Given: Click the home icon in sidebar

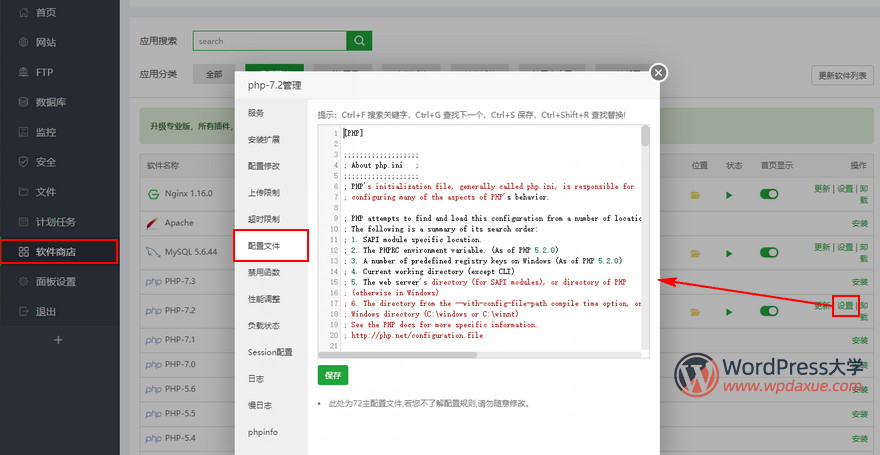Looking at the screenshot, I should click(23, 12).
